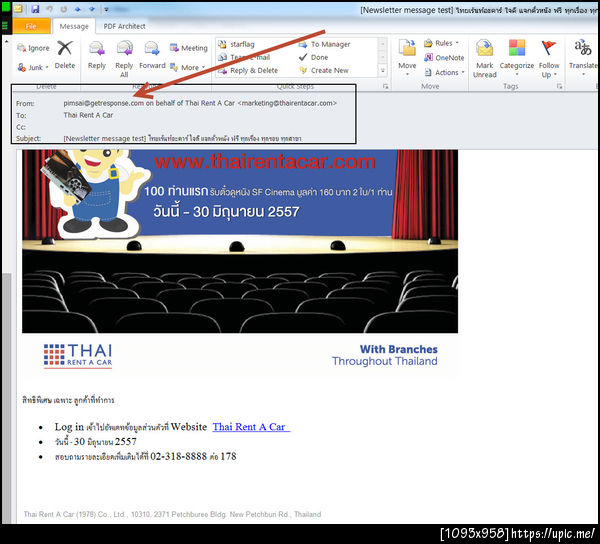Forward this email message
Viewport: 600px width, 544px height.
[152, 56]
